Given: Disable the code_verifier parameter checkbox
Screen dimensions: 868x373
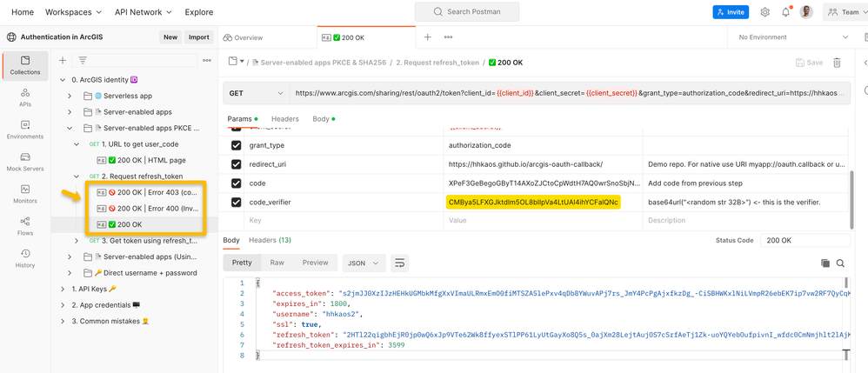Looking at the screenshot, I should click(236, 202).
